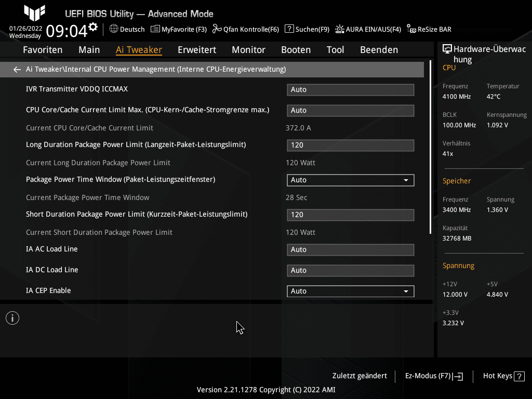Open the Monitor tab
The width and height of the screenshot is (532, 399).
(249, 50)
